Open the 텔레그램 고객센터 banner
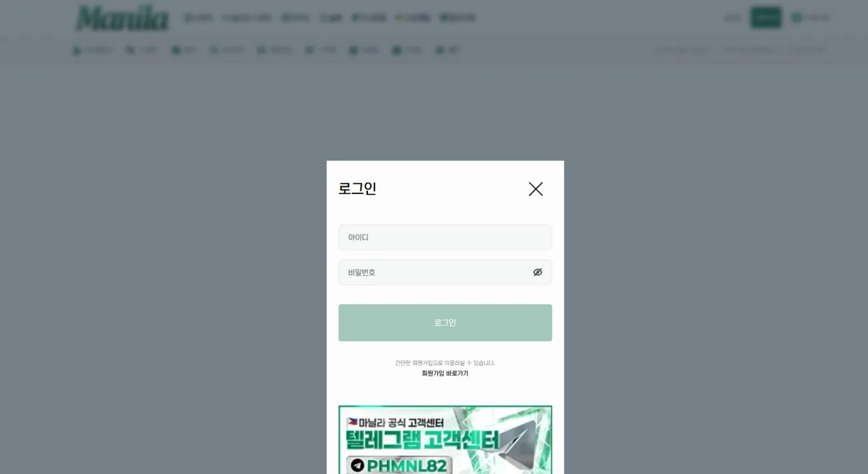Image resolution: width=868 pixels, height=474 pixels. (445, 440)
